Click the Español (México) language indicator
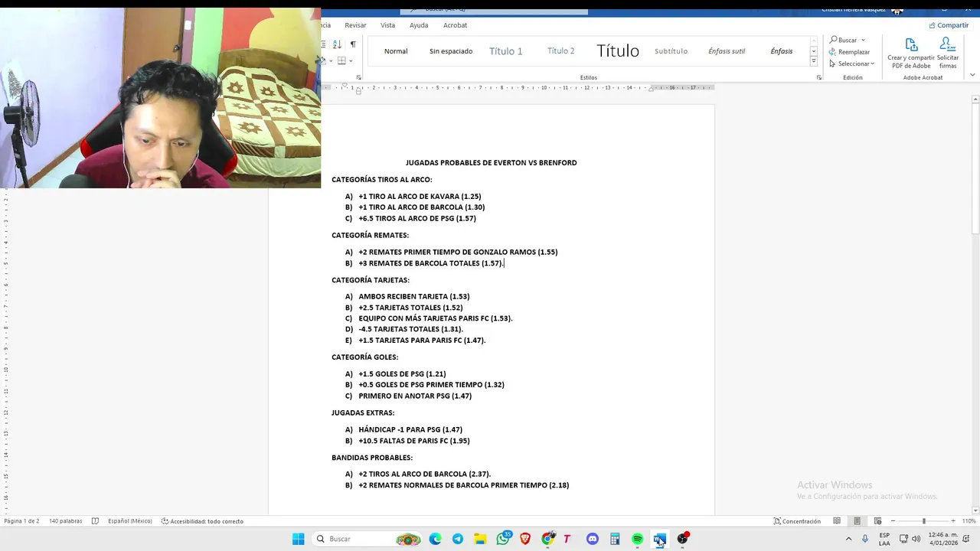The image size is (980, 551). [x=129, y=521]
